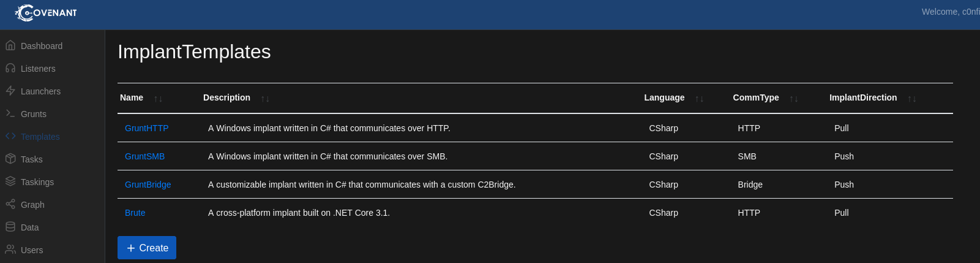Viewport: 980px width, 263px height.
Task: Click the Tasks cube icon
Action: tap(10, 159)
